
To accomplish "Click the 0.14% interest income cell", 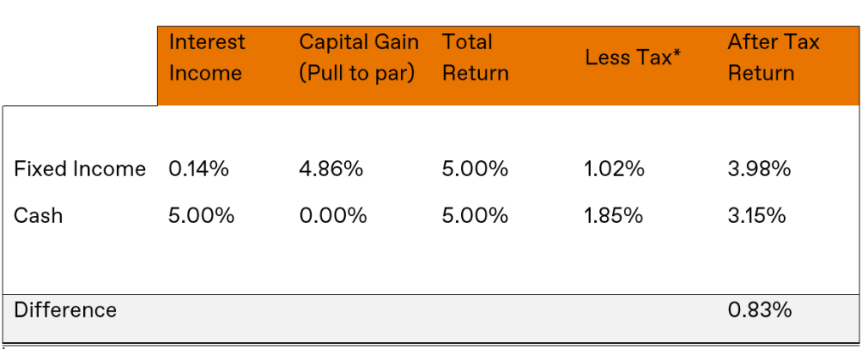I will [198, 169].
